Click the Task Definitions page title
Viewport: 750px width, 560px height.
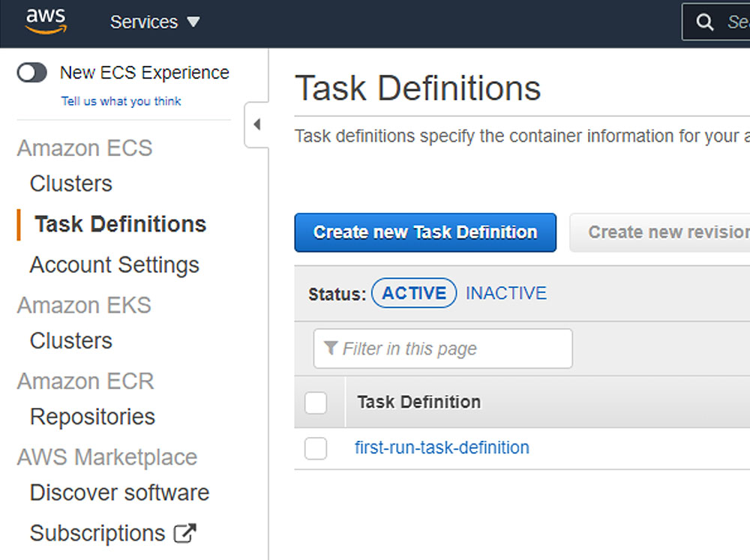[418, 88]
